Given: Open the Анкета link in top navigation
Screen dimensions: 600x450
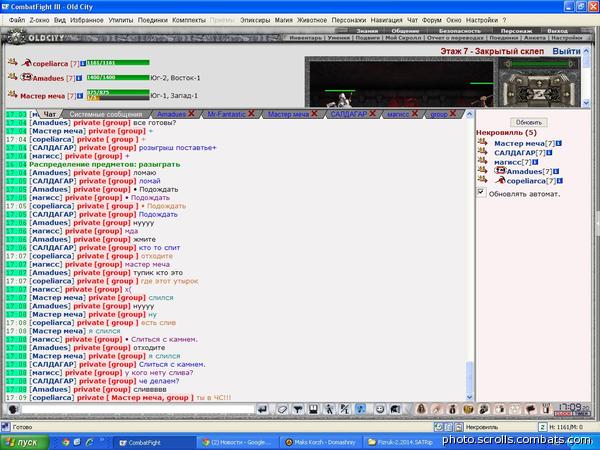Looking at the screenshot, I should tap(535, 38).
